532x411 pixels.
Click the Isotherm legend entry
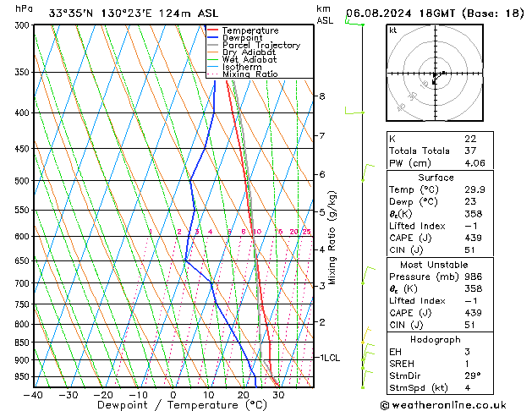(234, 67)
